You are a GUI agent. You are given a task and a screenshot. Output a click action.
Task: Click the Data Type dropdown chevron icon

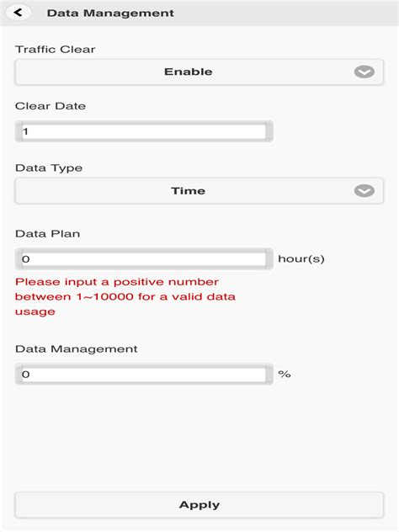pos(364,191)
